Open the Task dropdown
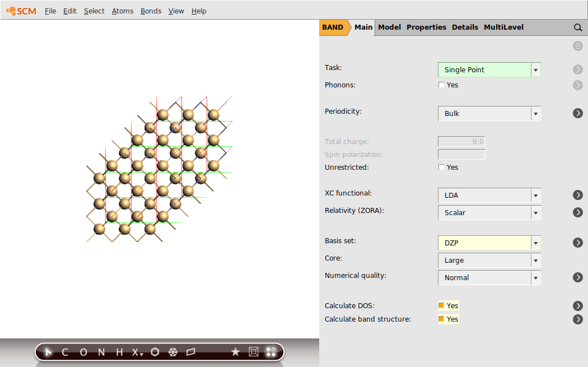The height and width of the screenshot is (367, 588). (x=535, y=69)
